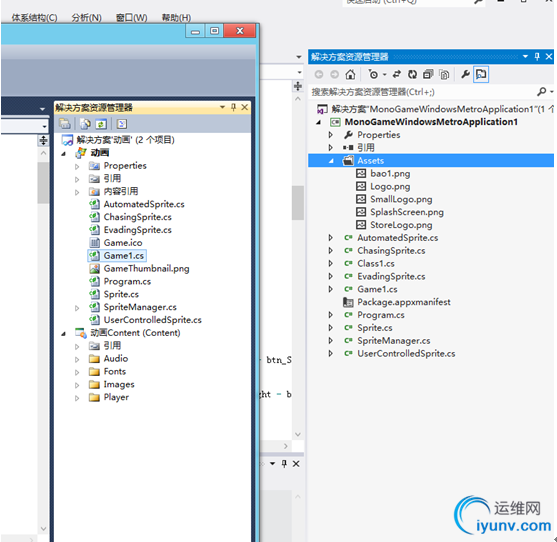Viewport: 557px width, 542px height.
Task: Click the horizontal scrollbar right arrow under editor
Action: (286, 446)
